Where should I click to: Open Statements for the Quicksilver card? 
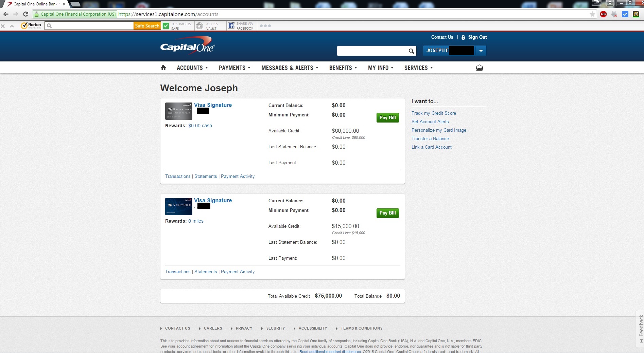(206, 176)
